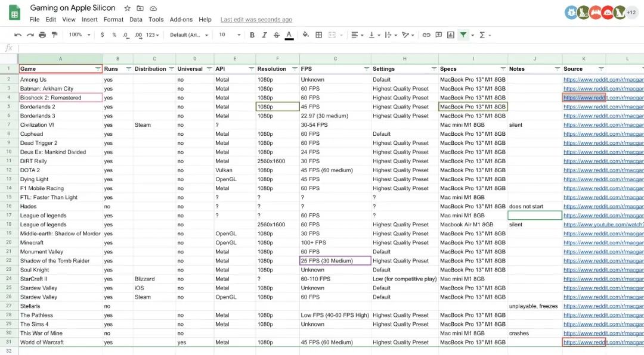Activate the Paint format tool
Viewport: 644px width, 355px height.
pyautogui.click(x=54, y=35)
